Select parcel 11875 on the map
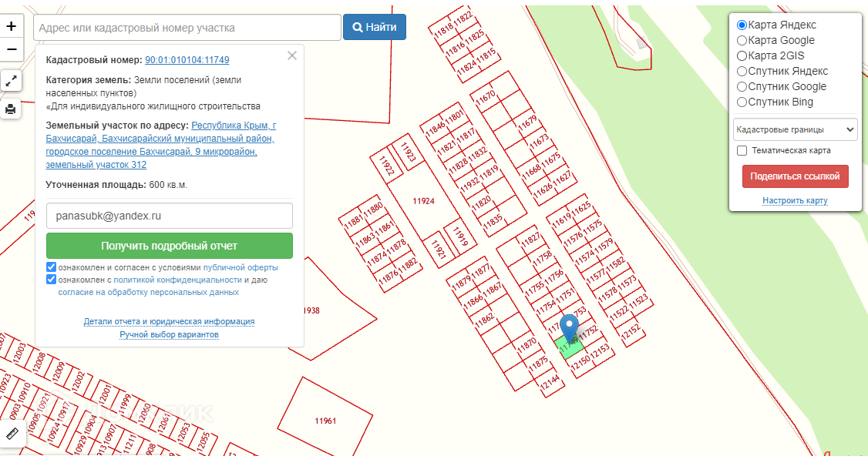The image size is (868, 456). 538,364
